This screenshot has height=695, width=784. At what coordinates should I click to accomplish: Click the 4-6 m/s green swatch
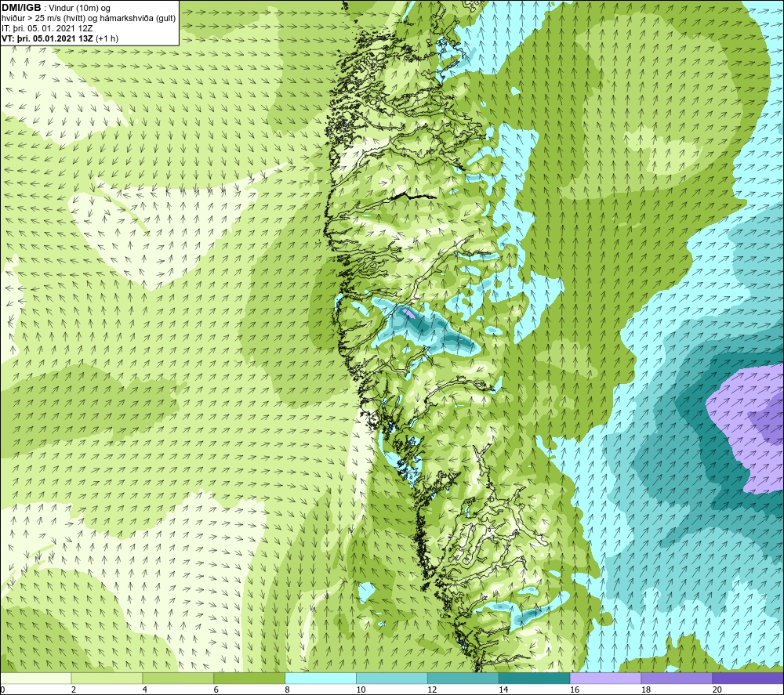pos(178,678)
